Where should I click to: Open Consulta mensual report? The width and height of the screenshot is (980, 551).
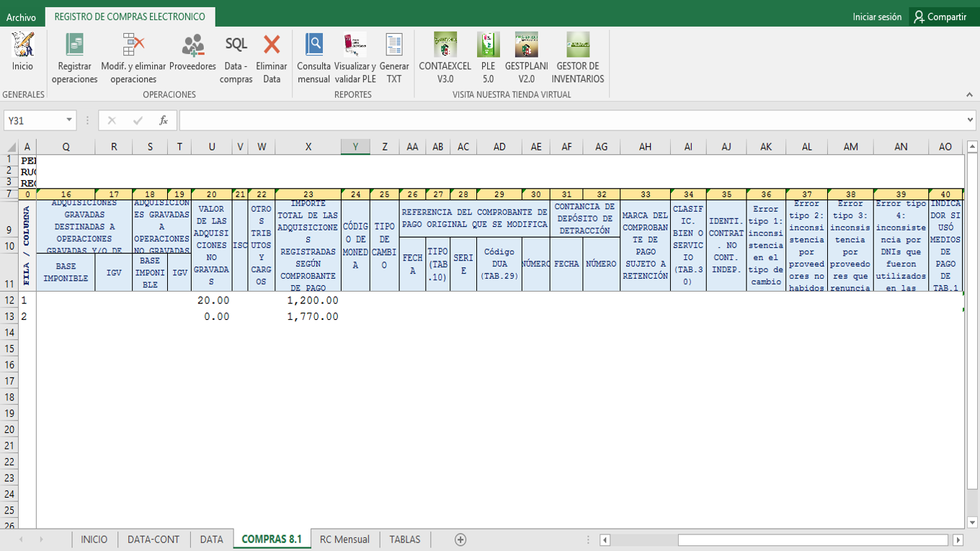[x=314, y=59]
